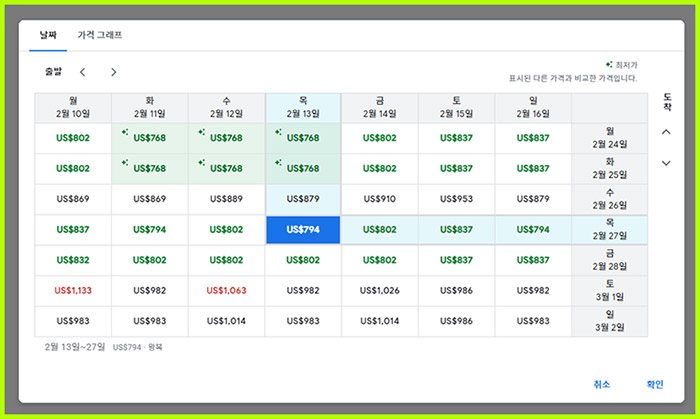Screen dimensions: 700x419
Task: Pick US$1,014 for Feb 14 departure, Mar 2 return
Action: point(379,321)
